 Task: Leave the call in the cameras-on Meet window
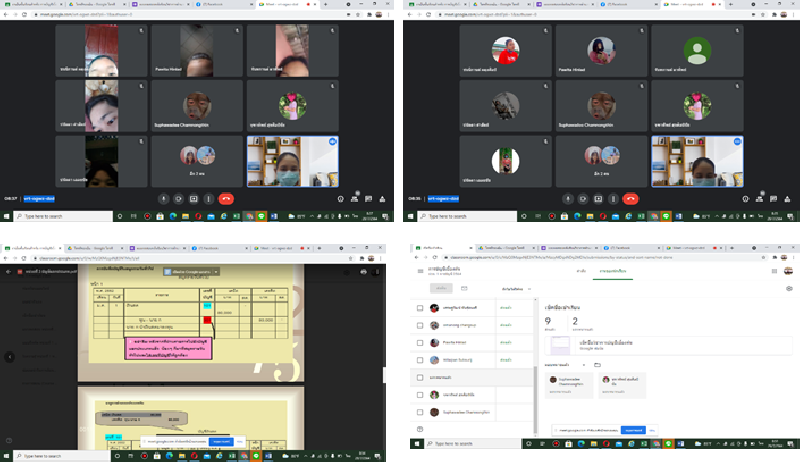[226, 198]
